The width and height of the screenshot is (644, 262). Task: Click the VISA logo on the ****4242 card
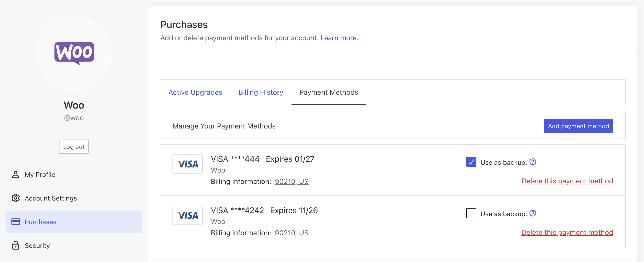click(x=187, y=215)
